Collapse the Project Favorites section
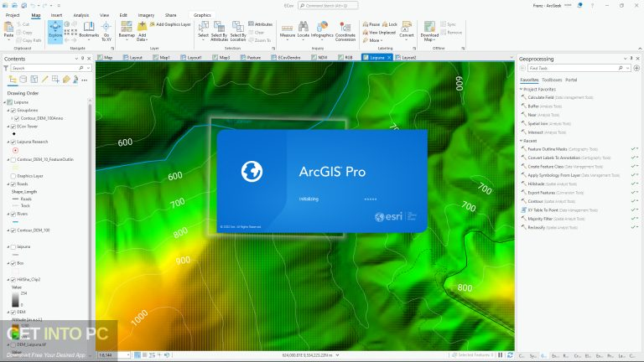The width and height of the screenshot is (644, 362). pos(522,89)
